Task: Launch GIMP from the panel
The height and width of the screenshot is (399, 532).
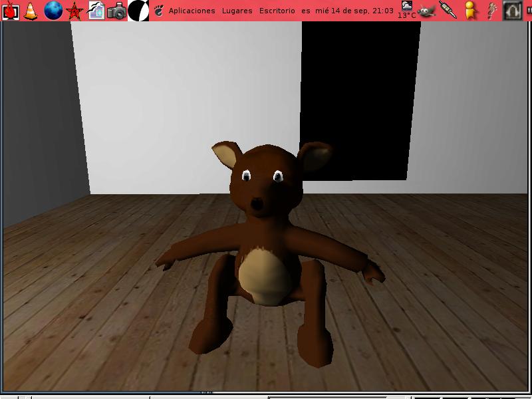Action: click(426, 11)
